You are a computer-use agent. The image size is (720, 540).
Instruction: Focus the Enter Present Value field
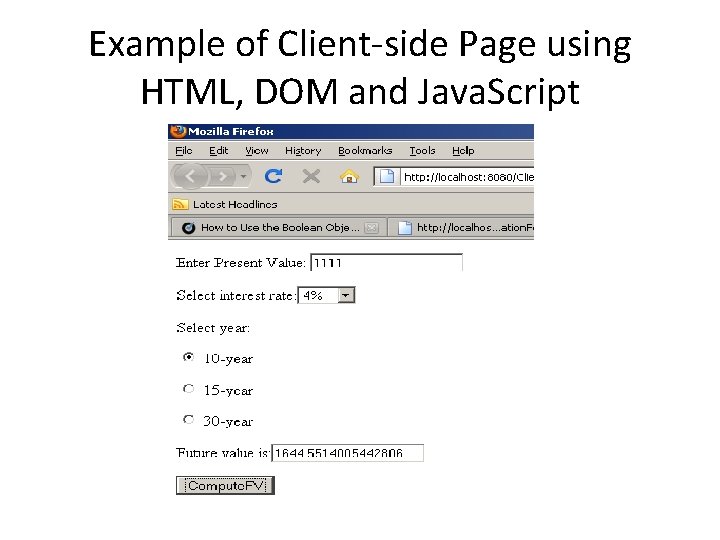(x=386, y=263)
